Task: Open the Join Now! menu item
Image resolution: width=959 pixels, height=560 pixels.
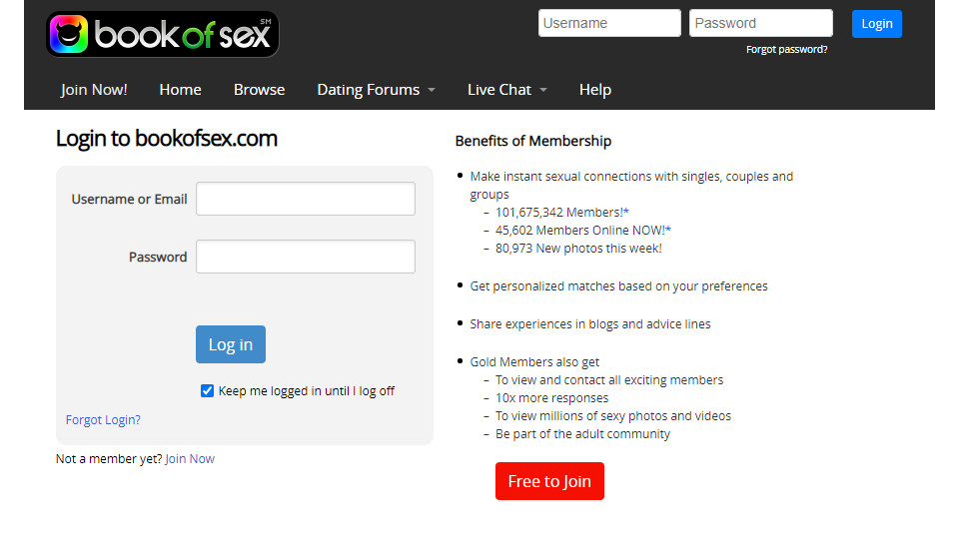Action: pyautogui.click(x=94, y=90)
